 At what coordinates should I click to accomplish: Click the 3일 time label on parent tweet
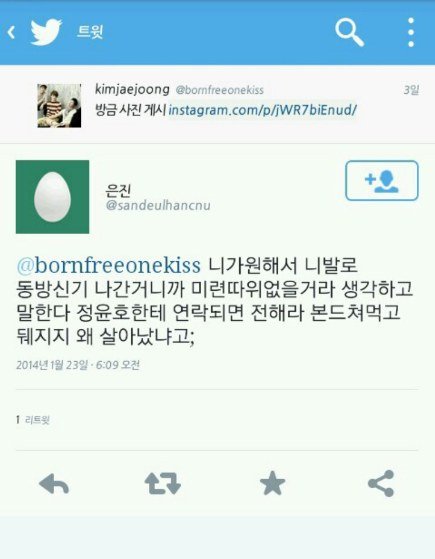pos(411,89)
